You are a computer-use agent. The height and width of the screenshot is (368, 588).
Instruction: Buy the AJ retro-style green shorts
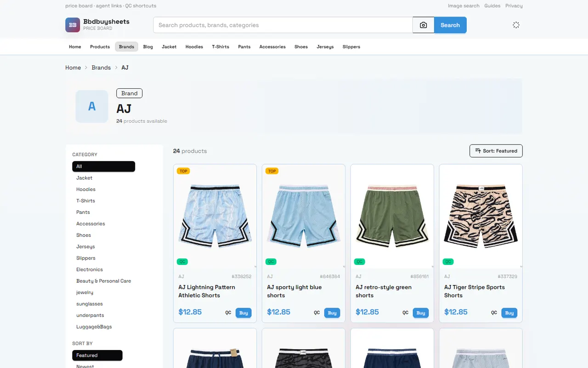(x=421, y=313)
